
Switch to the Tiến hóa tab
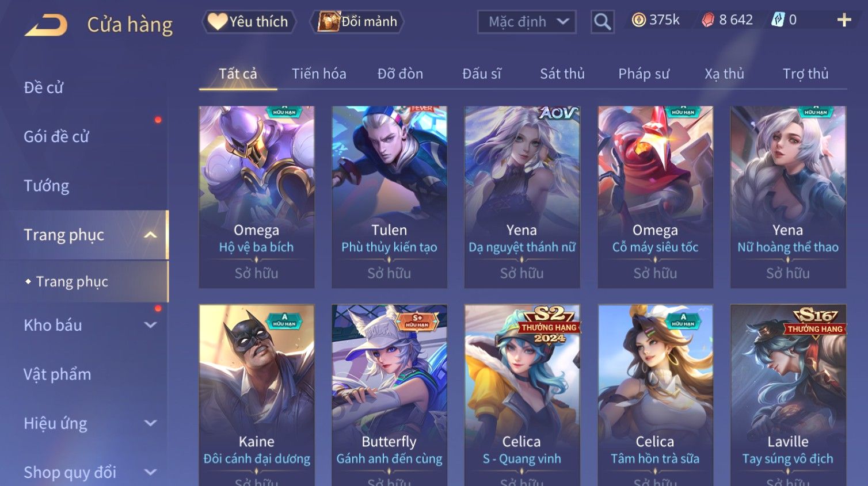point(319,74)
